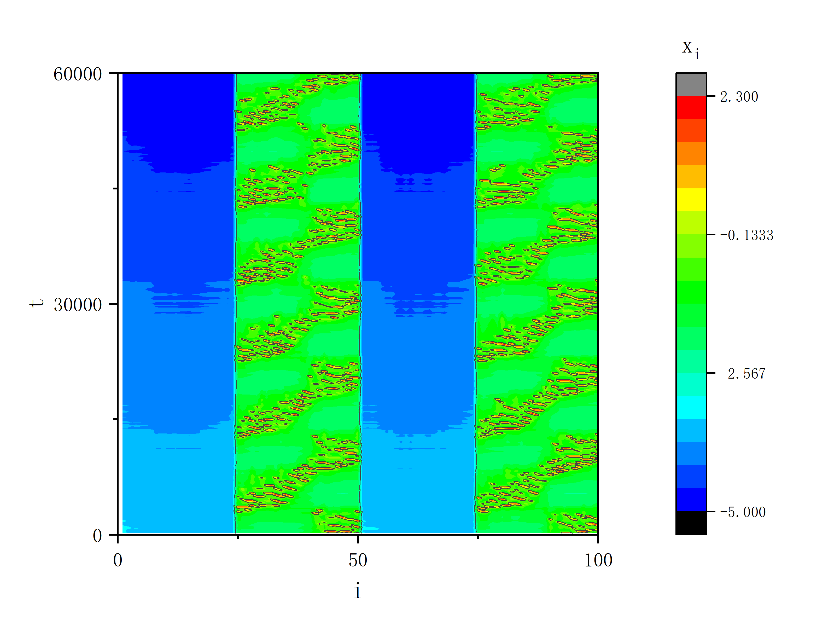Select the bright red colorbar swatch
Viewport: 840px width, 643px height.
(x=691, y=108)
